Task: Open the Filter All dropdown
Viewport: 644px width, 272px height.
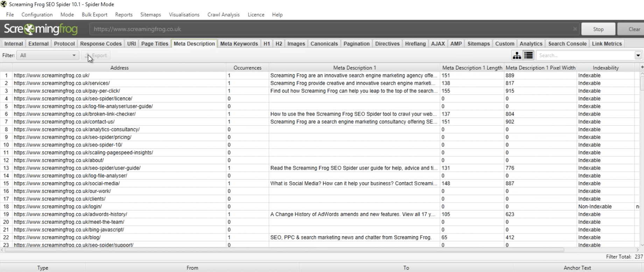Action: tap(48, 55)
